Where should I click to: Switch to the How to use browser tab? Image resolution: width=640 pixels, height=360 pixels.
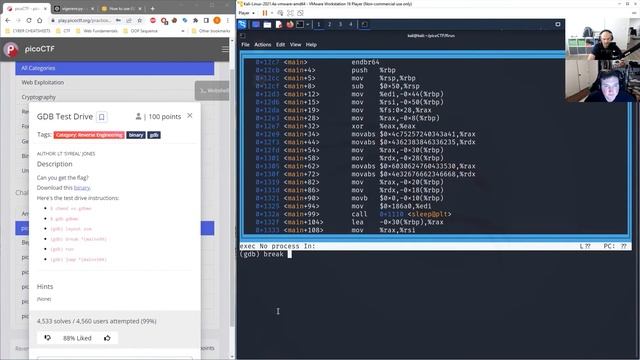pyautogui.click(x=121, y=8)
